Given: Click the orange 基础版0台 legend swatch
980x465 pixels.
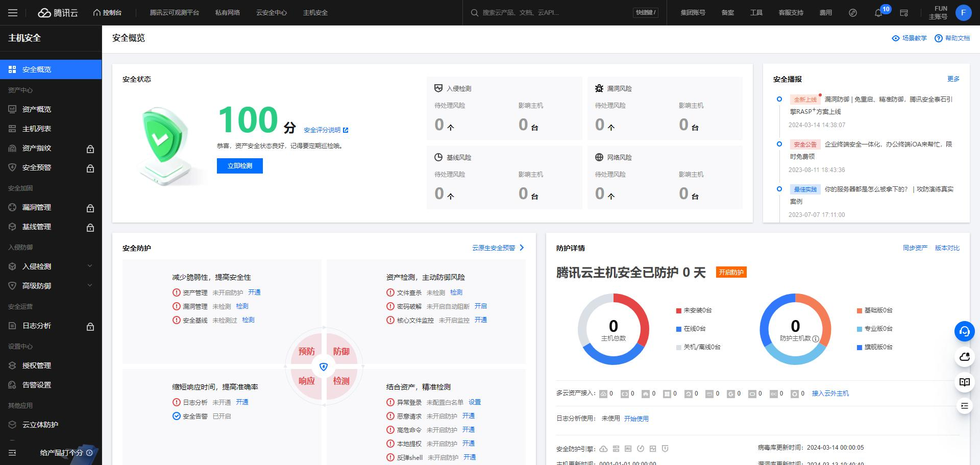Looking at the screenshot, I should click(860, 311).
